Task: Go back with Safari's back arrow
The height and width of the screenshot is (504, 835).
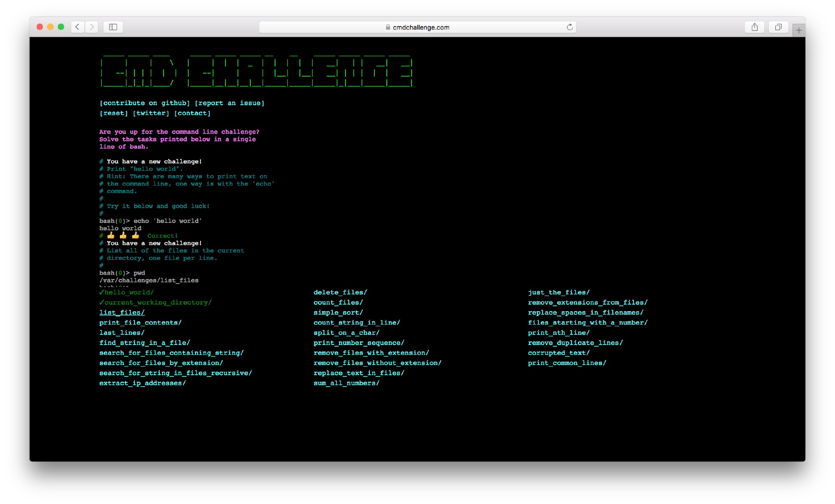Action: coord(77,27)
